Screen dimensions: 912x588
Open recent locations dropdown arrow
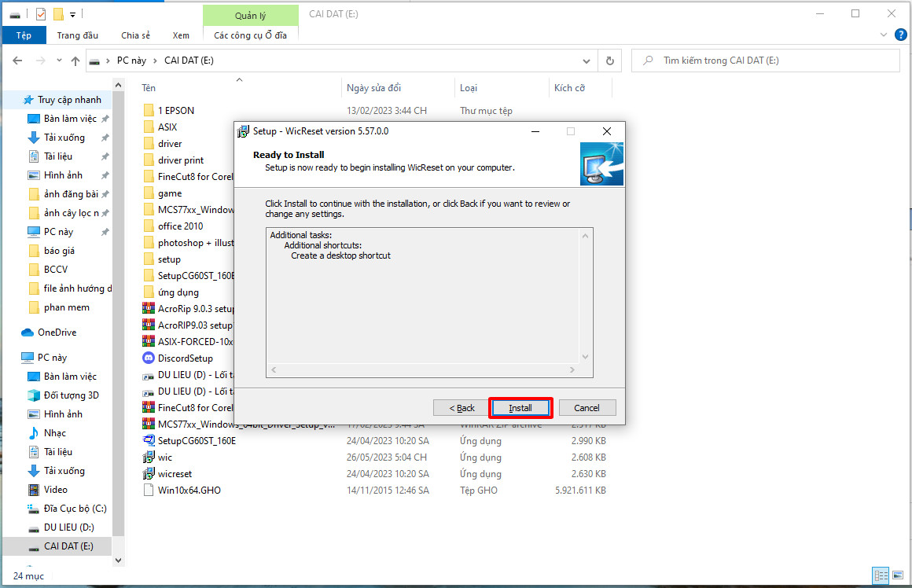coord(59,61)
